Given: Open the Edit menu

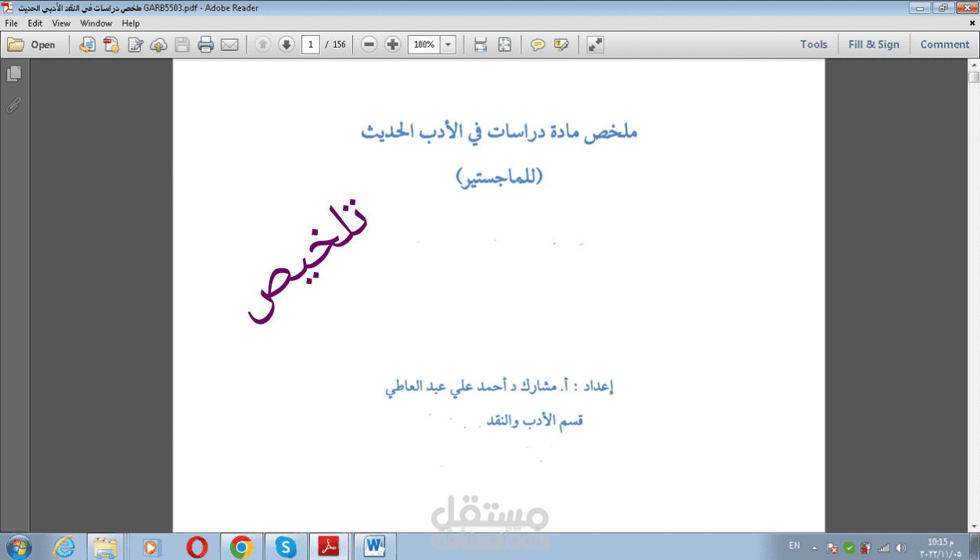Looking at the screenshot, I should 35,23.
